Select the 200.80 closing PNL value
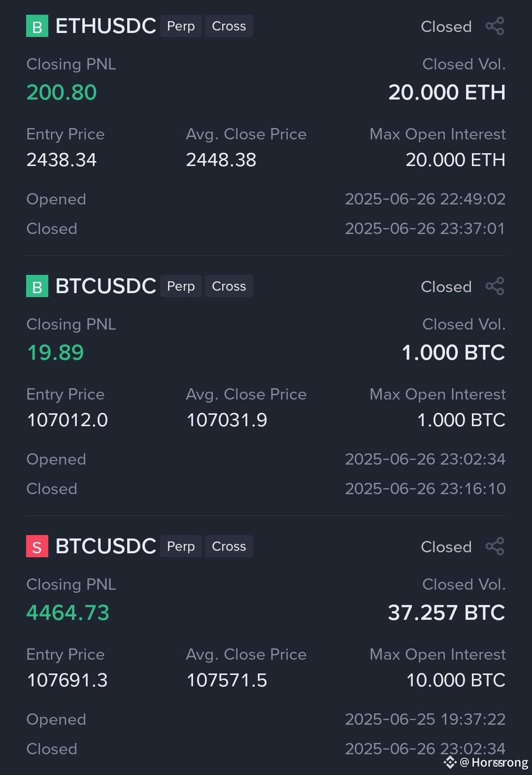The height and width of the screenshot is (775, 532). coord(62,93)
